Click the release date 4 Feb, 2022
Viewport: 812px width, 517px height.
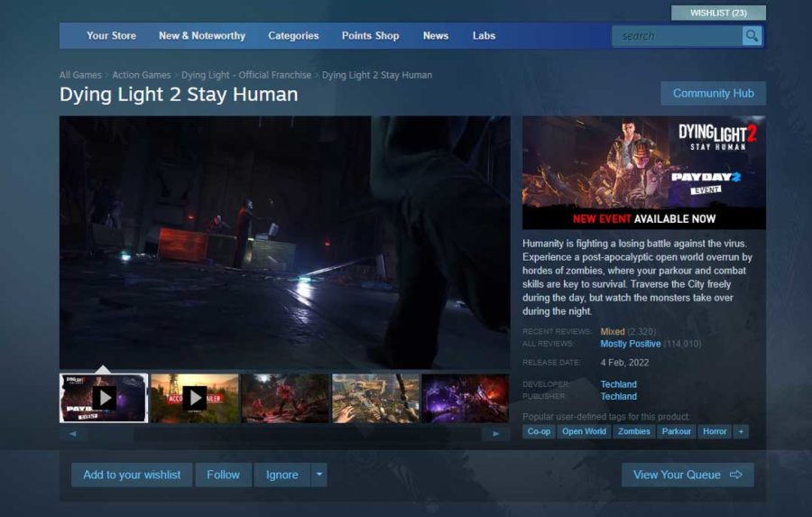[x=624, y=363]
